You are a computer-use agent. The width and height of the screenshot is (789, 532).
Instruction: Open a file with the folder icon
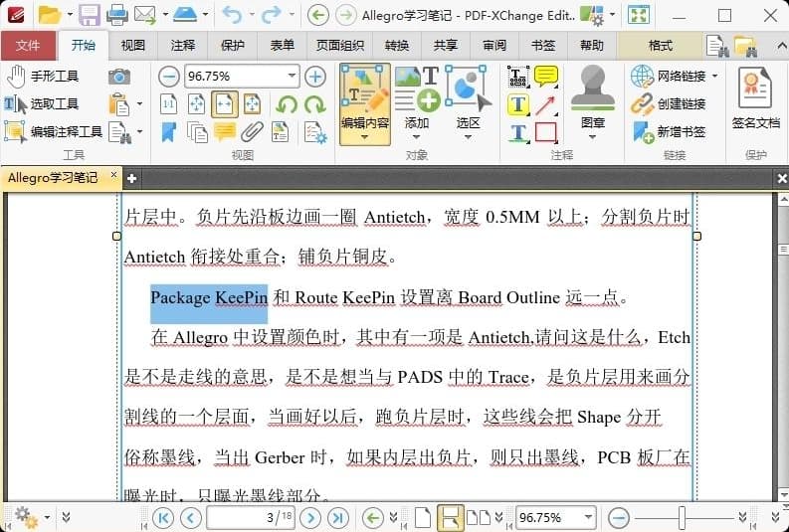tap(50, 15)
